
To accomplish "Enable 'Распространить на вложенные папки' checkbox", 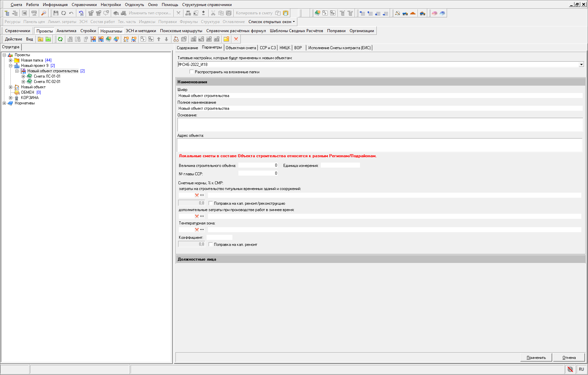I will click(x=192, y=72).
